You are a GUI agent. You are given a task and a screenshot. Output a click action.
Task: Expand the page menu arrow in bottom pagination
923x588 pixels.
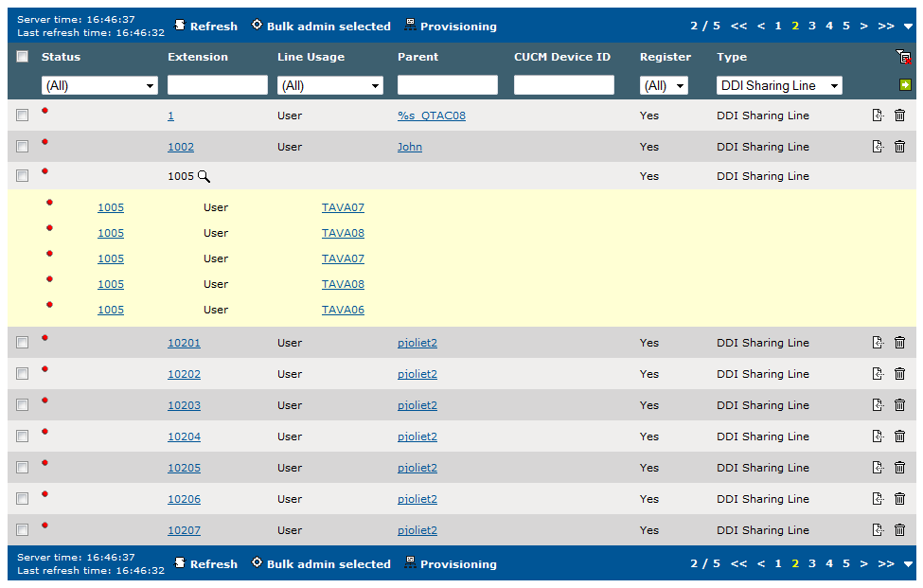click(x=908, y=564)
